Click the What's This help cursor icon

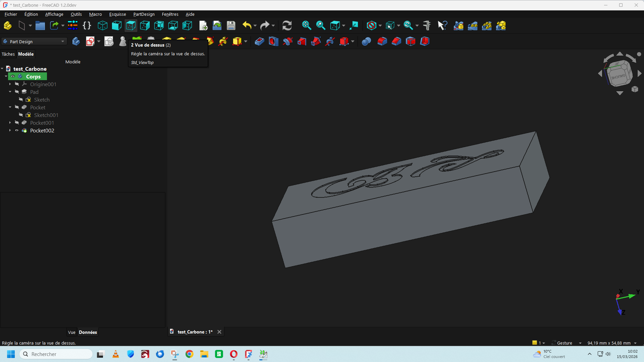click(442, 25)
